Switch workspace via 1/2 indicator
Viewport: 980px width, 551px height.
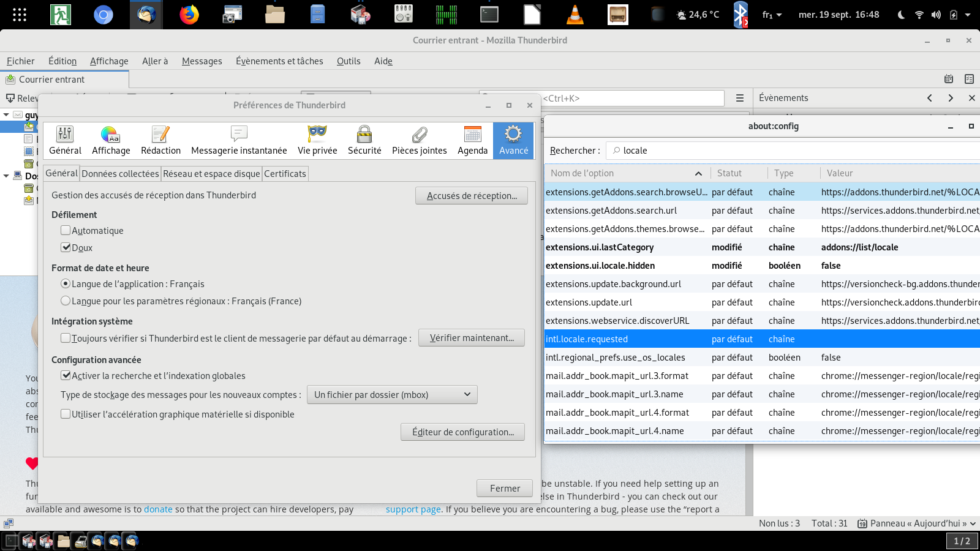coord(962,541)
